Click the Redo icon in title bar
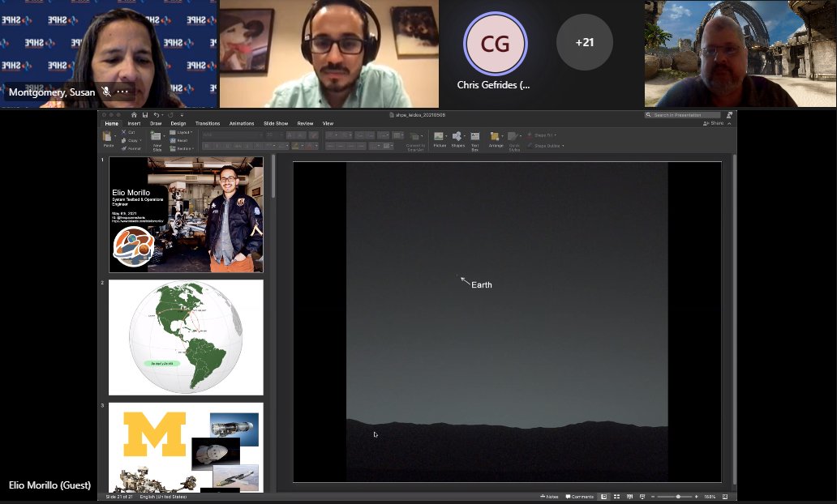Viewport: 837px width, 504px height. (x=170, y=115)
